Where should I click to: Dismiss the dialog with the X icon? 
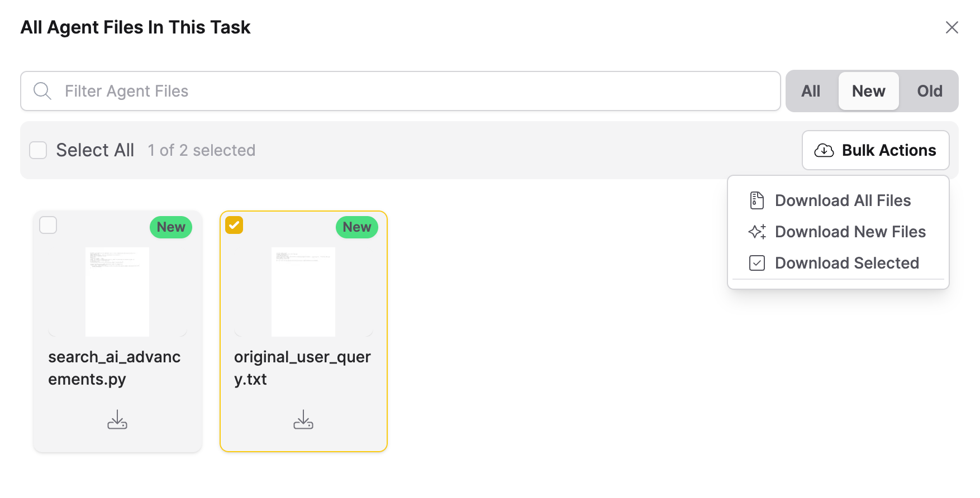pos(952,27)
